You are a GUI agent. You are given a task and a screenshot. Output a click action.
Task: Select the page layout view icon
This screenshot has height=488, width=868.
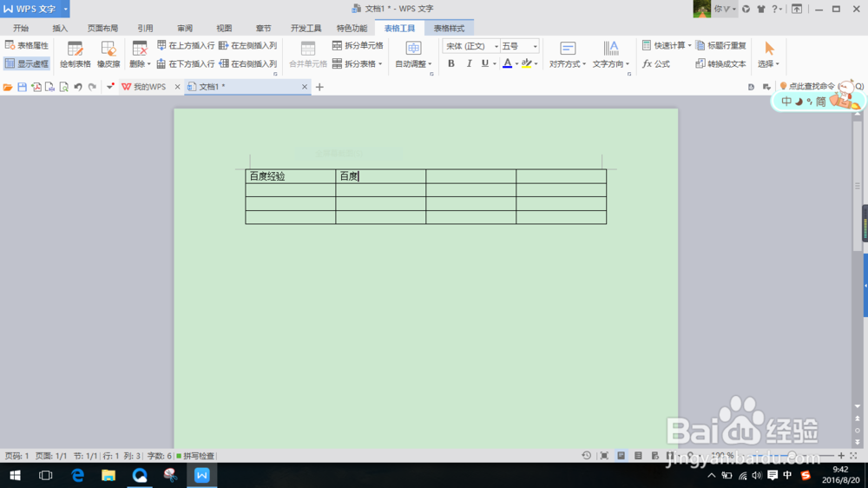click(x=621, y=455)
